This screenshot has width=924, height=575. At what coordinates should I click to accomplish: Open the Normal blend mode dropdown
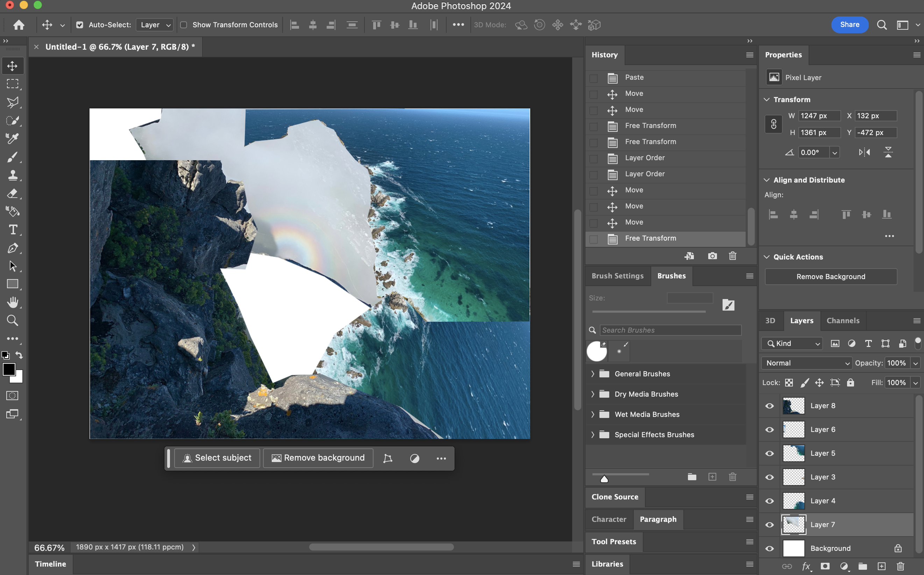tap(806, 363)
